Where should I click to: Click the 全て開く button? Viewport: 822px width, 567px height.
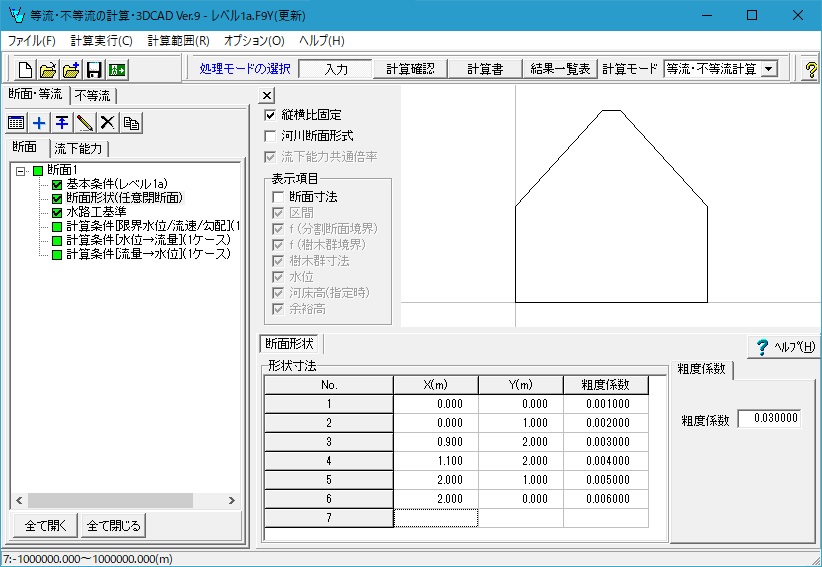pyautogui.click(x=46, y=526)
